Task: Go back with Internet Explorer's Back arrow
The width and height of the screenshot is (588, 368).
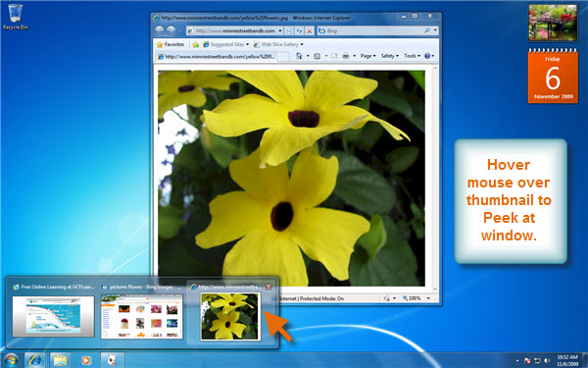Action: coord(160,30)
